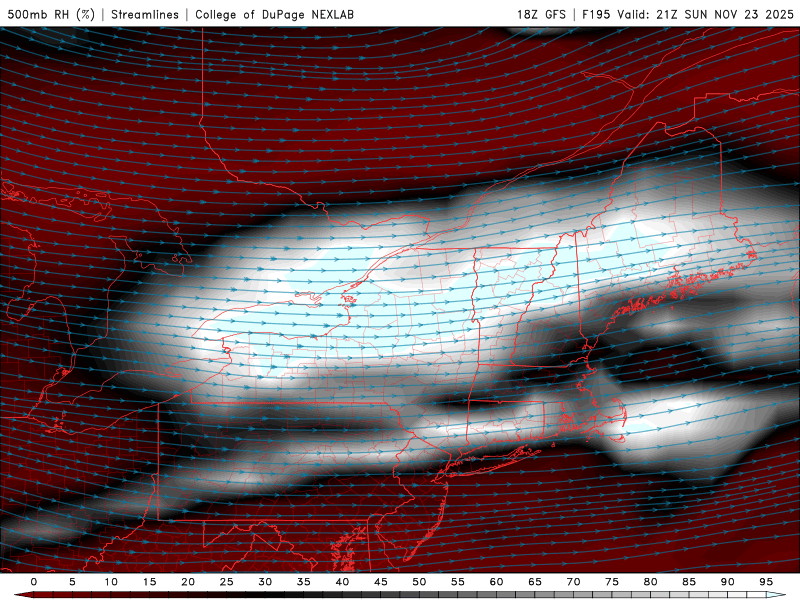Click the 15 label on the color scale
The image size is (800, 600).
[149, 582]
